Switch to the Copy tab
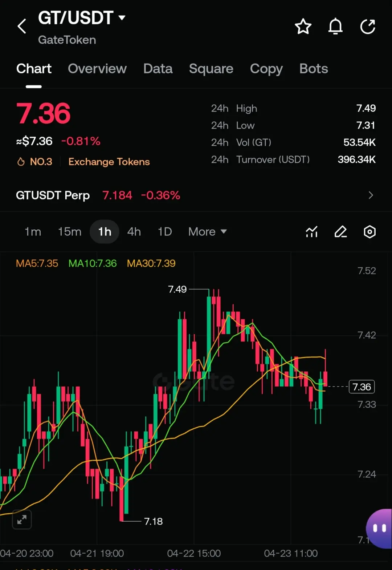 coord(266,69)
